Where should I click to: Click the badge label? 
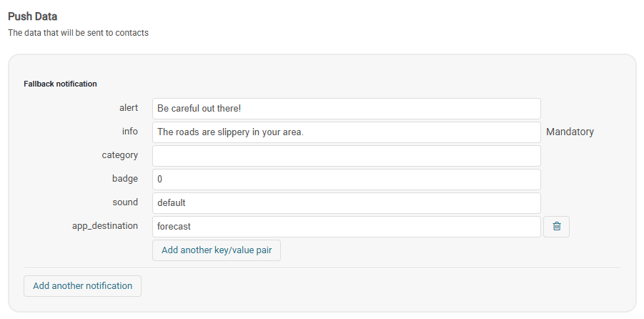(x=126, y=179)
